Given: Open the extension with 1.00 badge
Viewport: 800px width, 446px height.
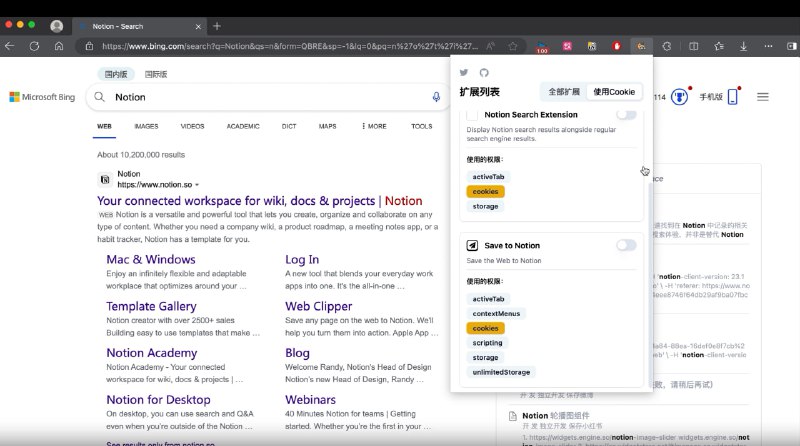Looking at the screenshot, I should click(x=542, y=47).
